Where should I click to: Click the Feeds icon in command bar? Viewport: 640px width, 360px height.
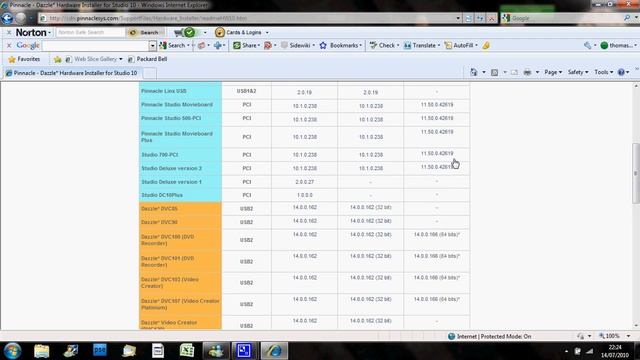(494, 72)
